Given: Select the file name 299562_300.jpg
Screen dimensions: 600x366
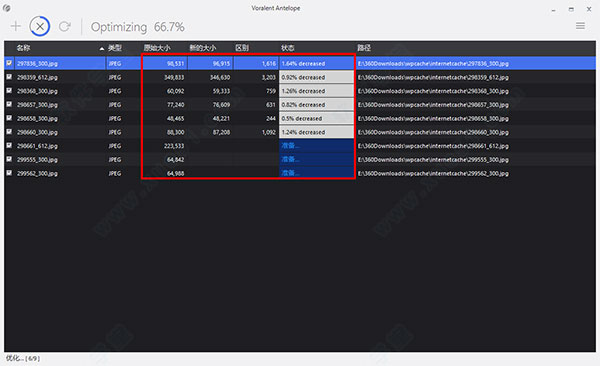Looking at the screenshot, I should (37, 174).
